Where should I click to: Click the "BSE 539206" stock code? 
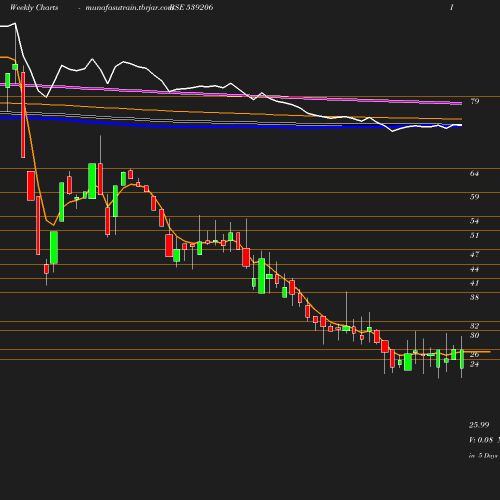[x=192, y=7]
